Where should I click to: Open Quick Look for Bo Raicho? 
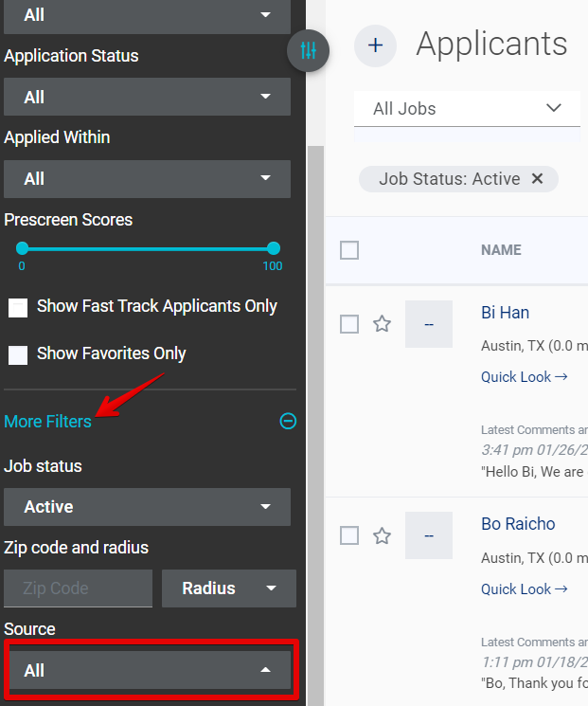coord(525,588)
